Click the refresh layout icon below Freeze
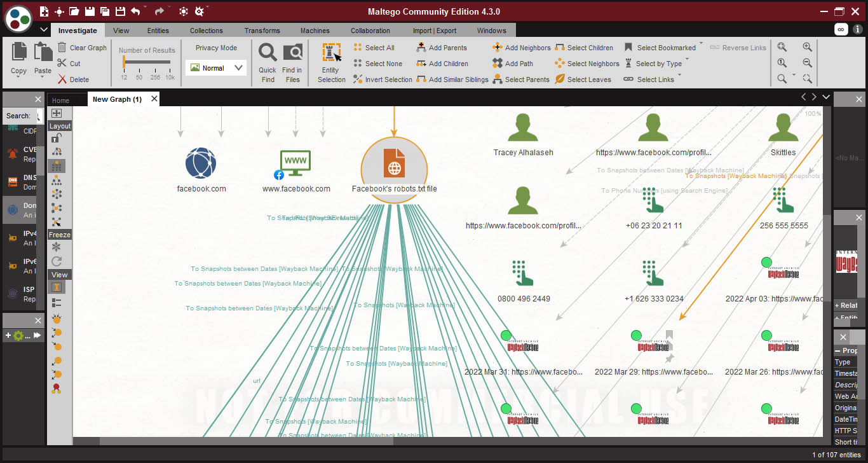 pyautogui.click(x=57, y=261)
